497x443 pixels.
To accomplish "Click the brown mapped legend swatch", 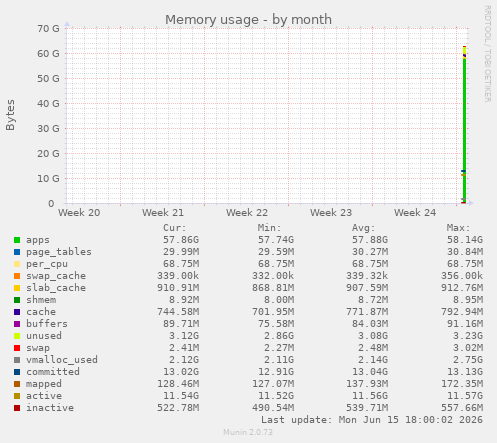I will pos(17,384).
